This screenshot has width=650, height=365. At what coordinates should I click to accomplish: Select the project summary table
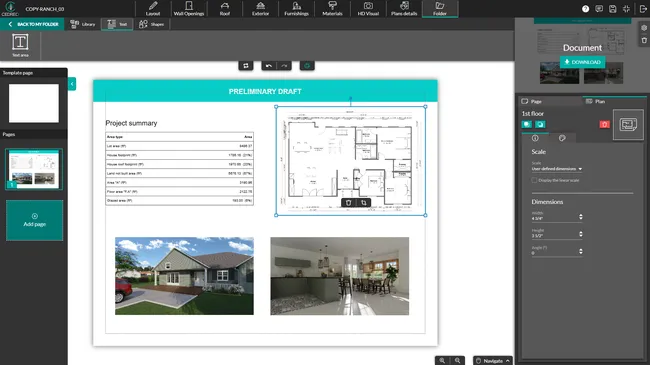tap(179, 168)
